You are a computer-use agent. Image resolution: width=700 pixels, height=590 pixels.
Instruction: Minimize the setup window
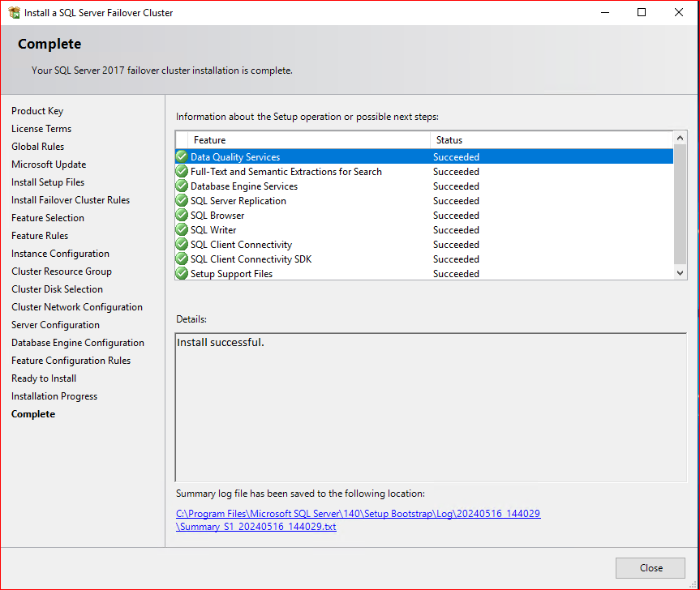(x=605, y=12)
